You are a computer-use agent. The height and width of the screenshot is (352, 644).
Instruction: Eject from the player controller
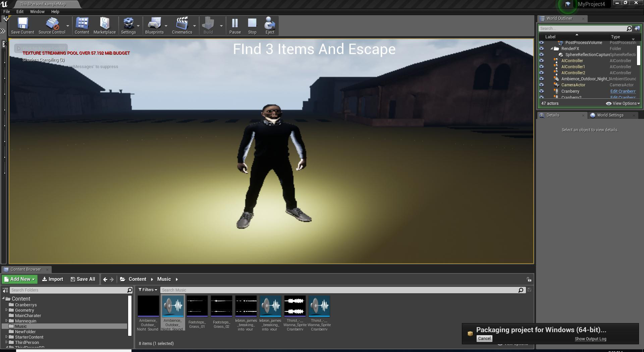[270, 26]
